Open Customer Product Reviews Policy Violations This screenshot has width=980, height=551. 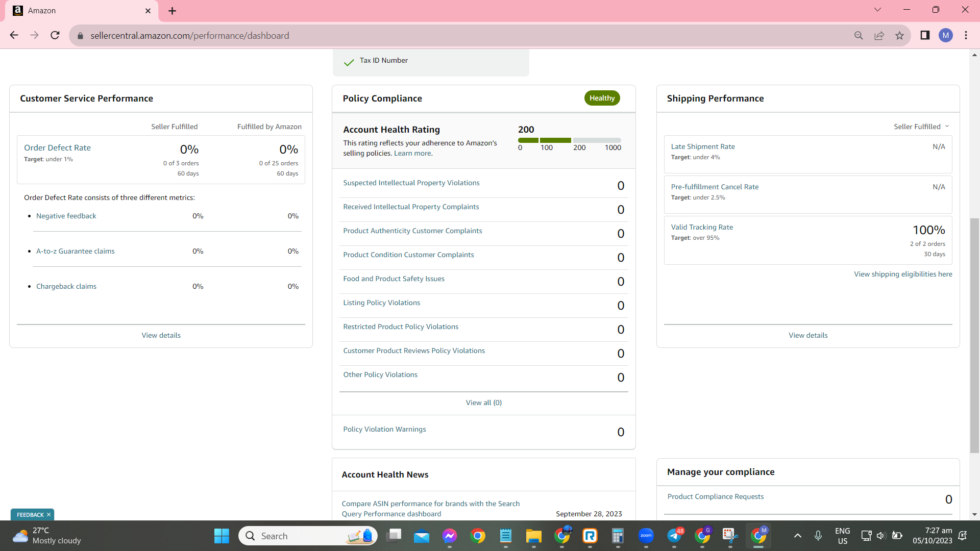[414, 350]
